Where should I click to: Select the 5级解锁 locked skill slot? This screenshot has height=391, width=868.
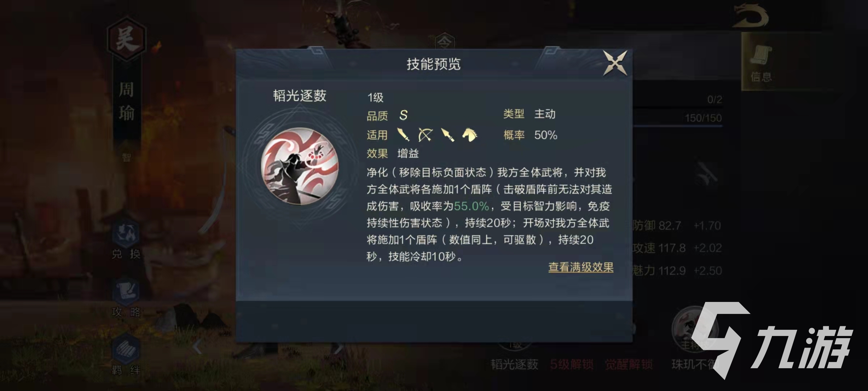571,364
